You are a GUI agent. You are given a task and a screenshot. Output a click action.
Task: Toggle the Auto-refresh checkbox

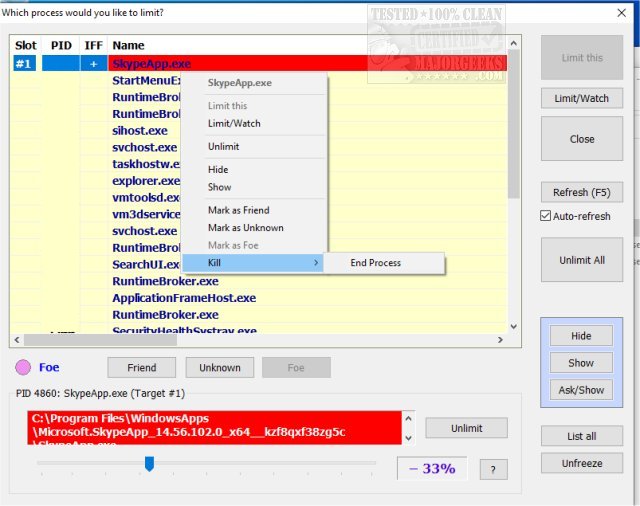click(546, 216)
